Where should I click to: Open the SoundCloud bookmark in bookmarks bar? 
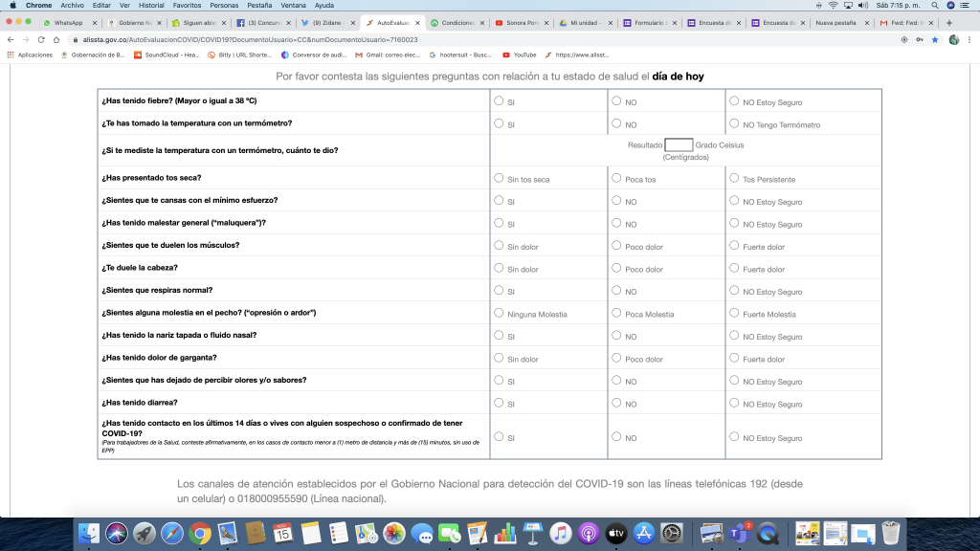click(167, 55)
